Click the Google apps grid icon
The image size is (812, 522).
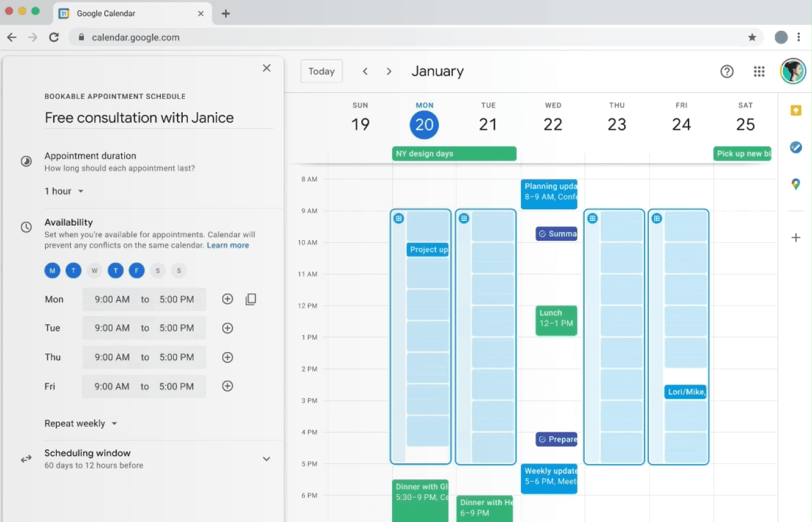coord(759,71)
